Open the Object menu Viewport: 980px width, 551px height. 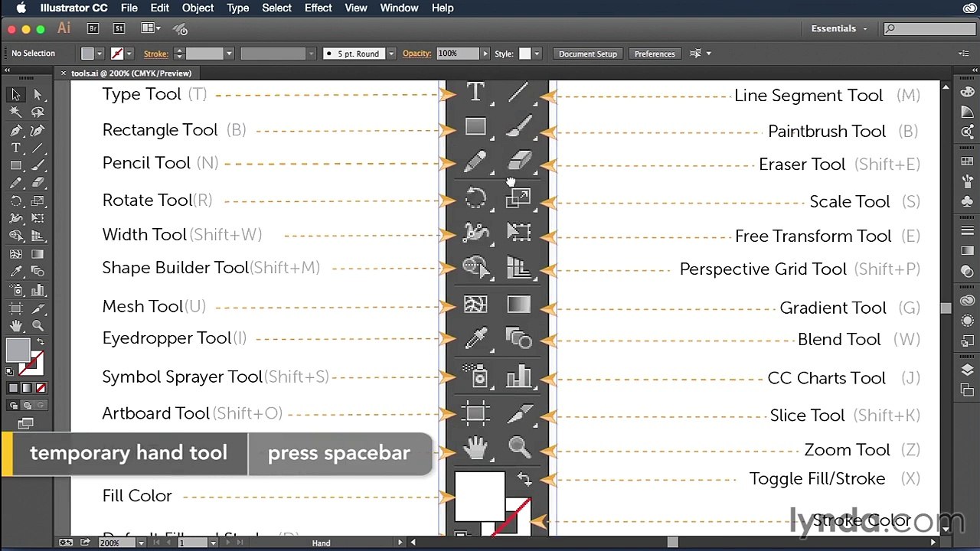point(198,8)
